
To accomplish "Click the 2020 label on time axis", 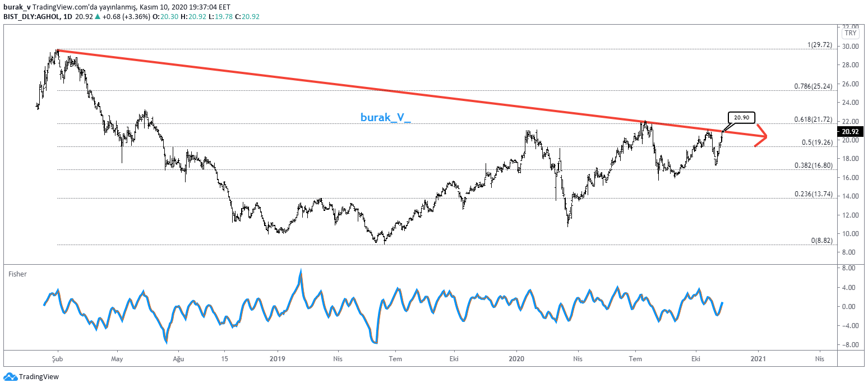I will 516,358.
